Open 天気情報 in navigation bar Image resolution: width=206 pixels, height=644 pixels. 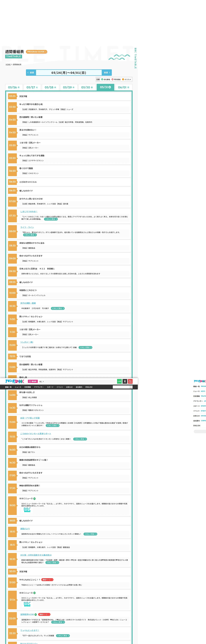27,387
